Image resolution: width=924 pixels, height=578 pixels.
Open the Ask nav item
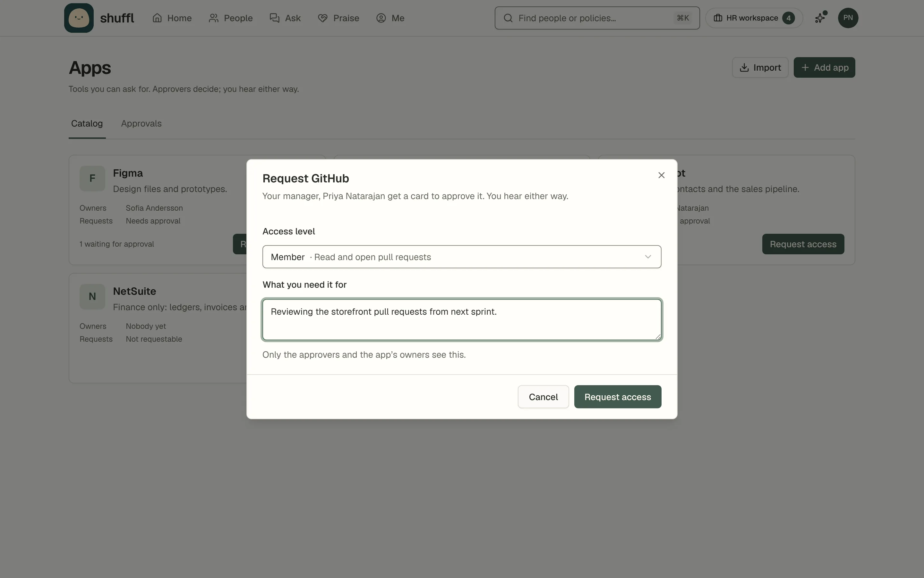pyautogui.click(x=285, y=18)
